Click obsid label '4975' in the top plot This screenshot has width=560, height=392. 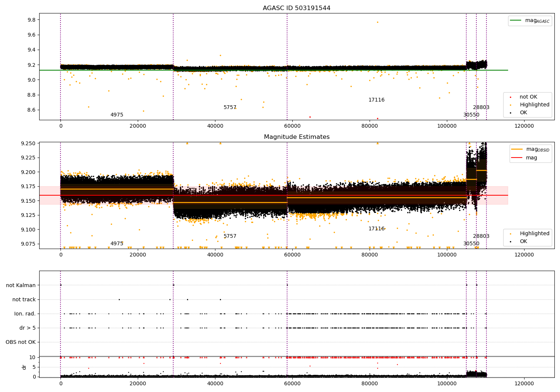click(x=117, y=115)
